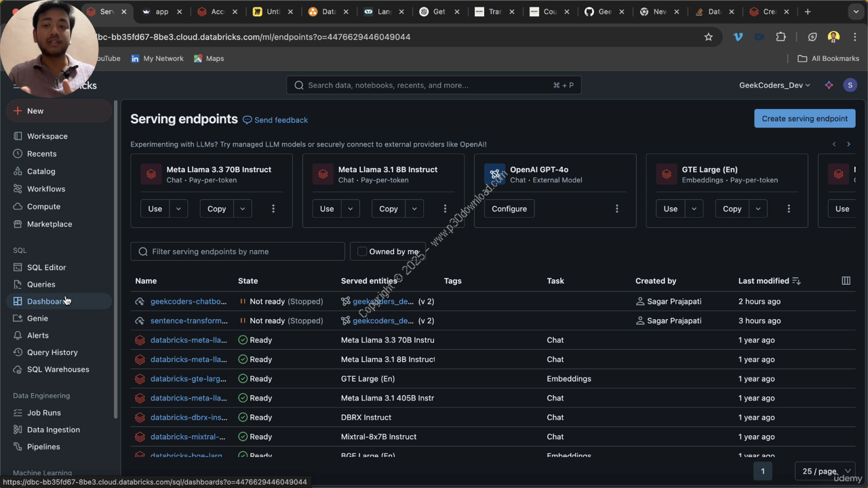
Task: Open the Maps bookmark in bookmarks bar
Action: coord(209,59)
